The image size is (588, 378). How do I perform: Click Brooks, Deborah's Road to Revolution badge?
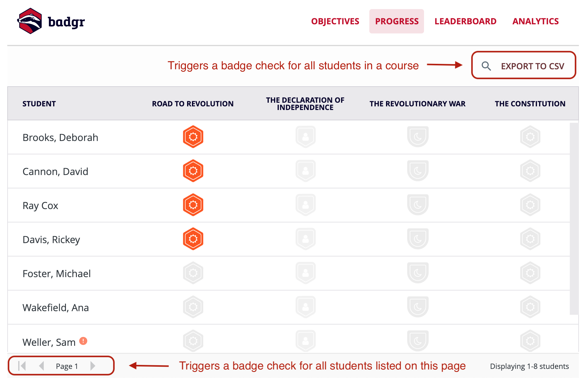click(193, 137)
